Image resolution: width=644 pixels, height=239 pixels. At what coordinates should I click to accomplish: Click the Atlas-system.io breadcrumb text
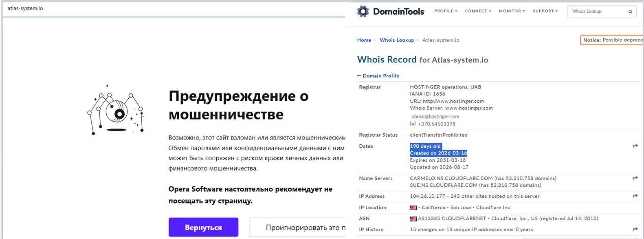tap(441, 40)
